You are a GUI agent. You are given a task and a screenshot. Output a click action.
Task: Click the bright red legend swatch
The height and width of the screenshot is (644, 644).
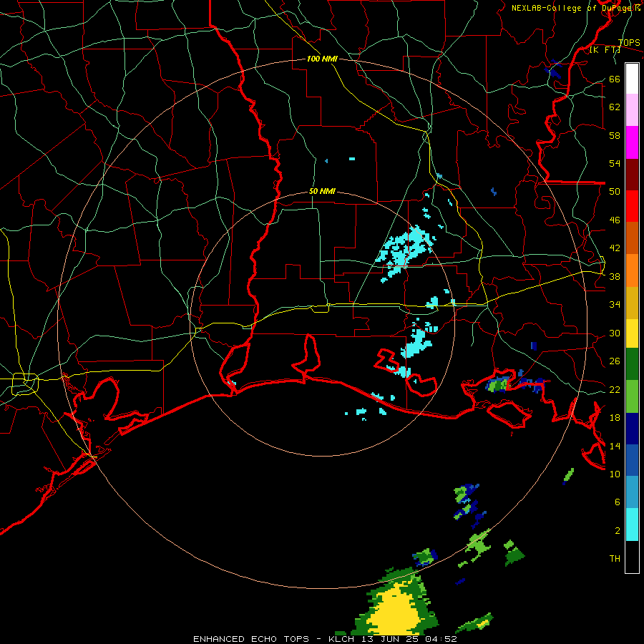coord(632,206)
